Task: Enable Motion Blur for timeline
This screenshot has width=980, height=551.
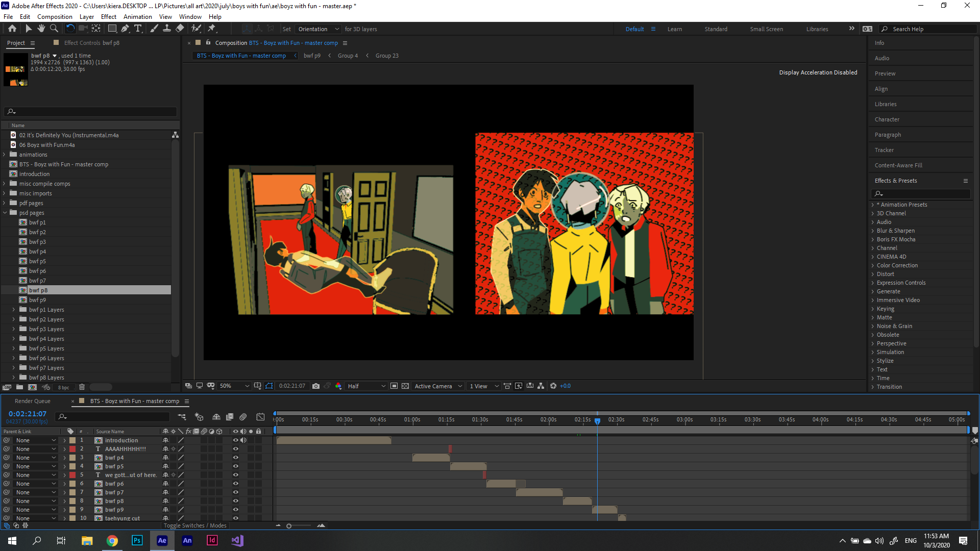Action: pyautogui.click(x=243, y=417)
